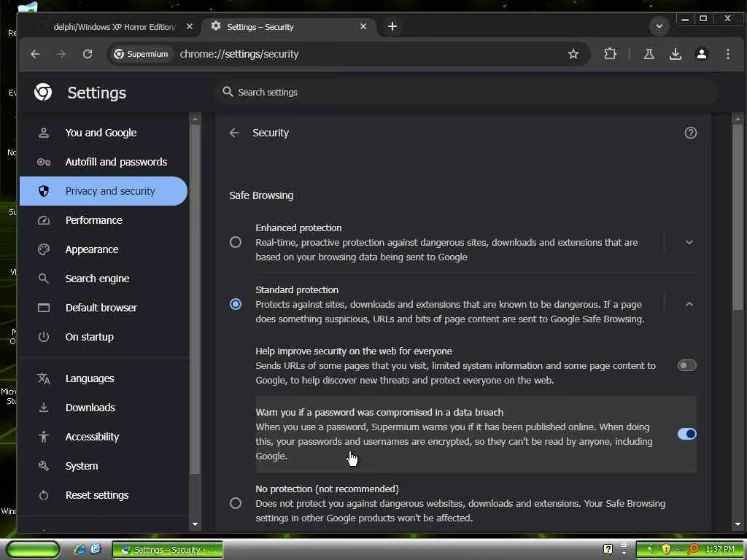Click the sidebar scrollbar up arrow

pos(195,117)
